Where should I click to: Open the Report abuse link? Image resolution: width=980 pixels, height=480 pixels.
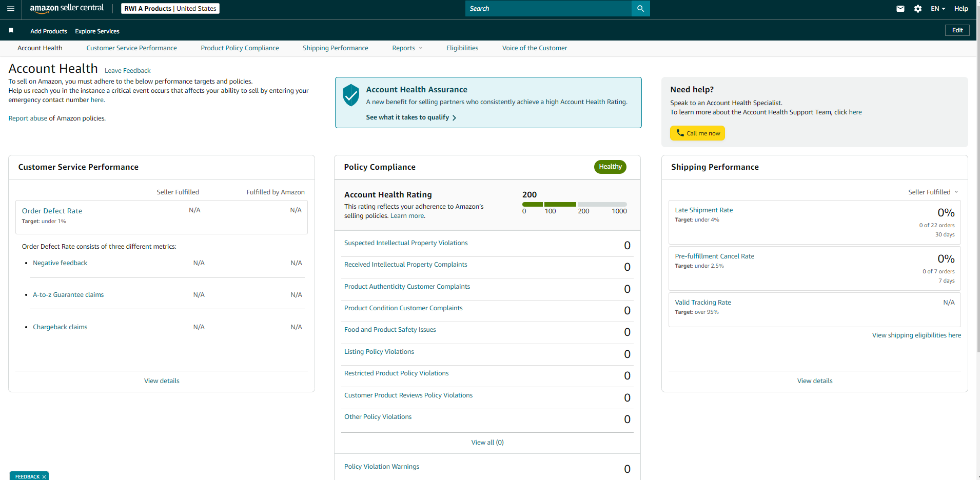click(28, 118)
